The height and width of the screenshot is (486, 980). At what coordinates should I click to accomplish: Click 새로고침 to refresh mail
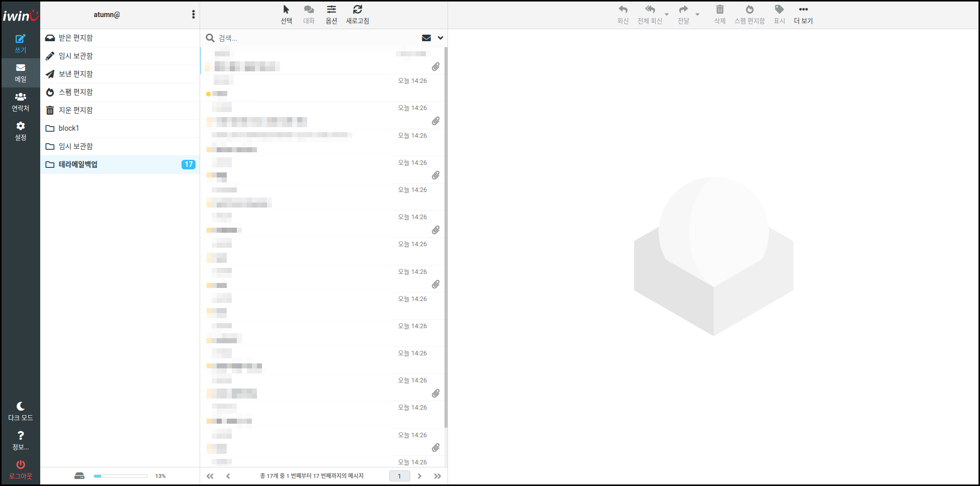pos(358,15)
